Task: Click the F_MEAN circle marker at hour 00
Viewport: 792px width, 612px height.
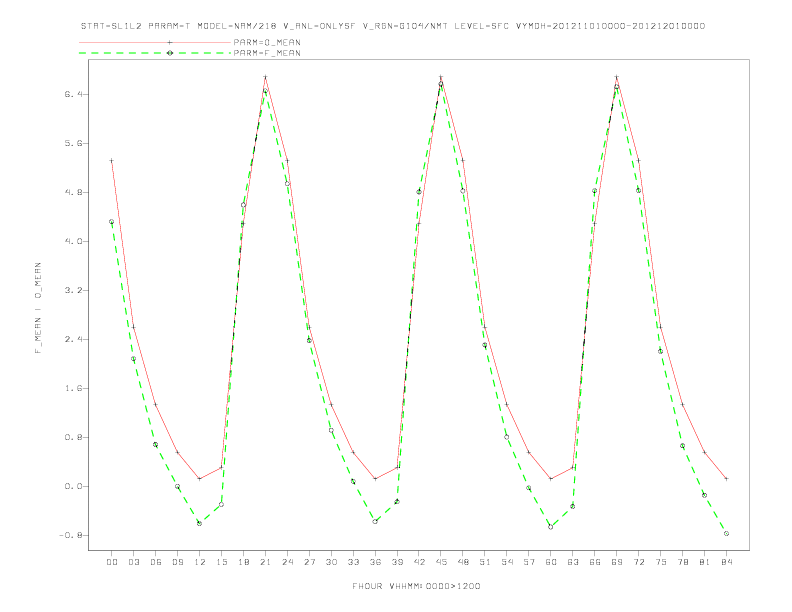Action: pyautogui.click(x=112, y=222)
